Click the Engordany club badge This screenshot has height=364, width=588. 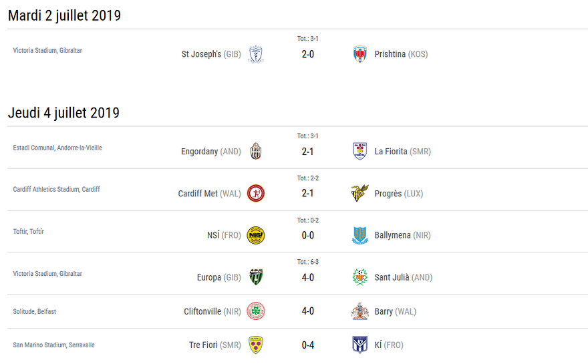coord(255,152)
